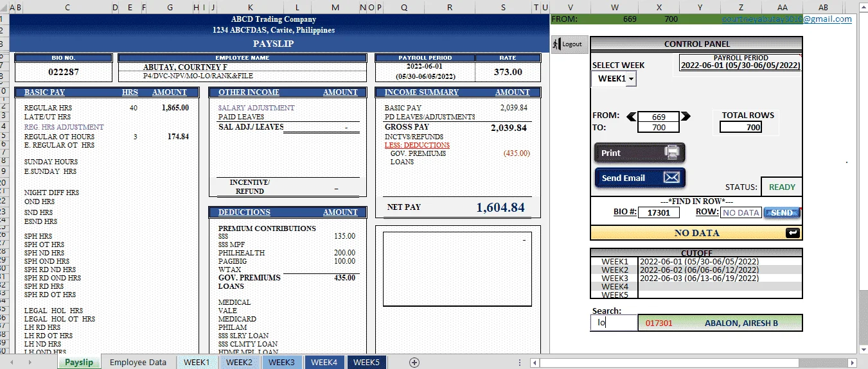Click the WEEK5 label in CUTOFF table
Image resolution: width=868 pixels, height=369 pixels.
click(615, 295)
